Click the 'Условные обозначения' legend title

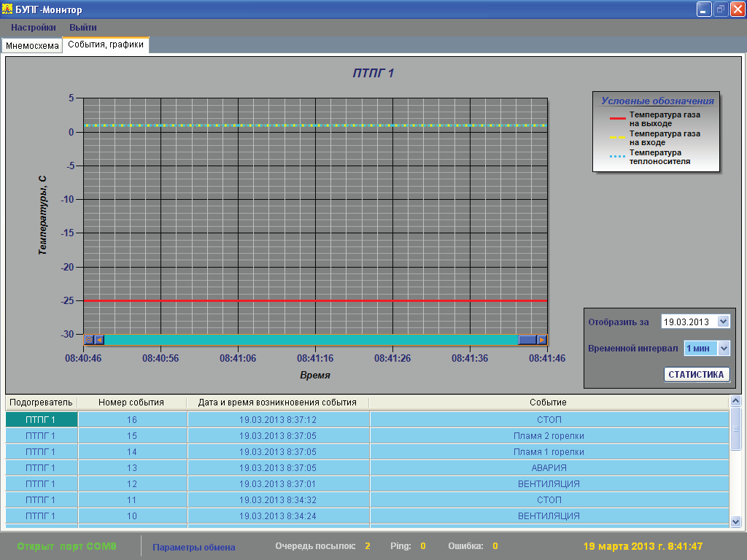[x=657, y=101]
